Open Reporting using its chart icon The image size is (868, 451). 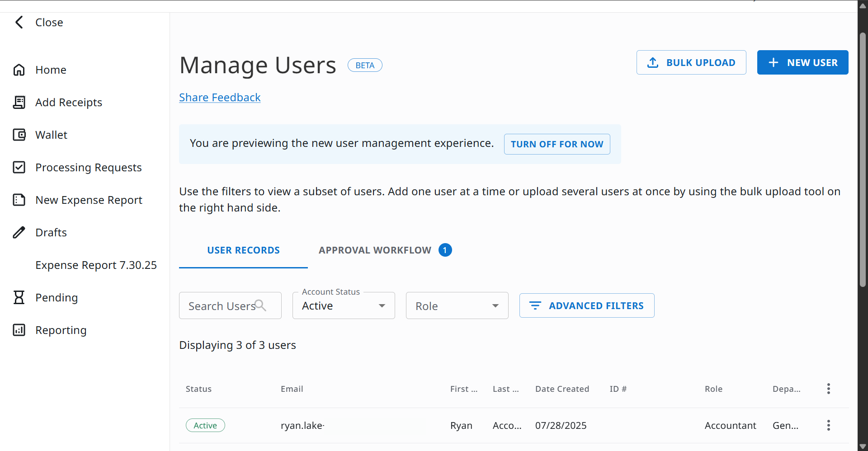[x=19, y=330]
